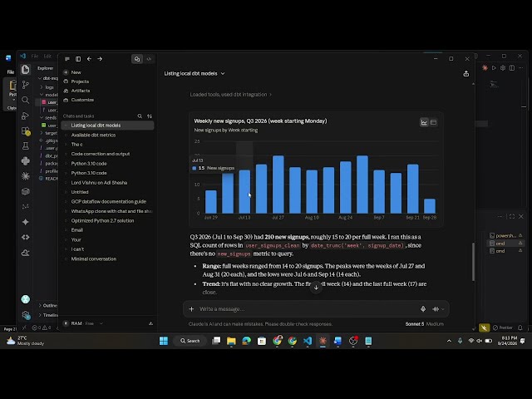This screenshot has width=532, height=399.
Task: Open the Manage gear in VS Code
Action: [x=26, y=315]
